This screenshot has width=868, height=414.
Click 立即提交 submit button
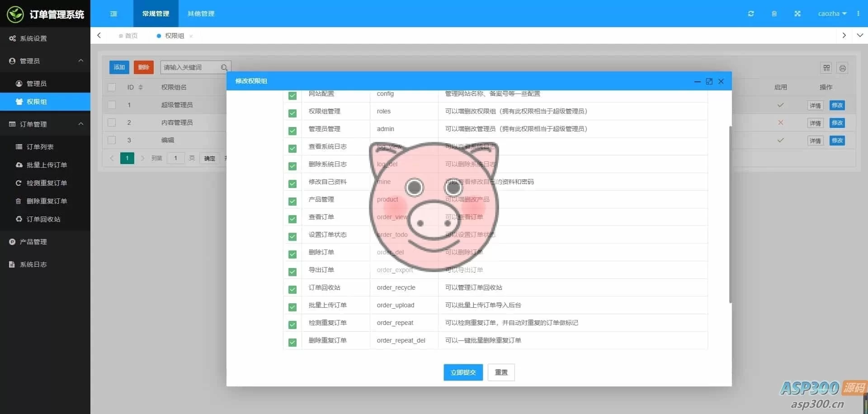click(463, 372)
